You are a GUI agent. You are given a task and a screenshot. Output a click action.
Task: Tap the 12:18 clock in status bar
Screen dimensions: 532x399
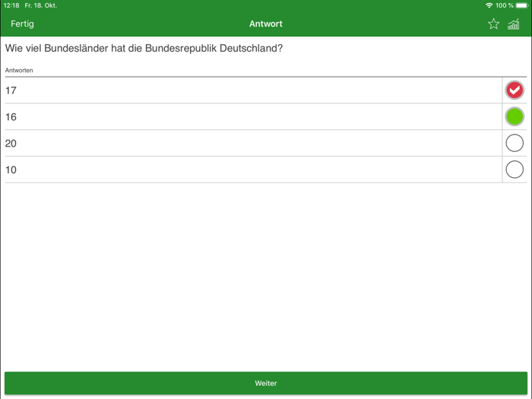[11, 5]
